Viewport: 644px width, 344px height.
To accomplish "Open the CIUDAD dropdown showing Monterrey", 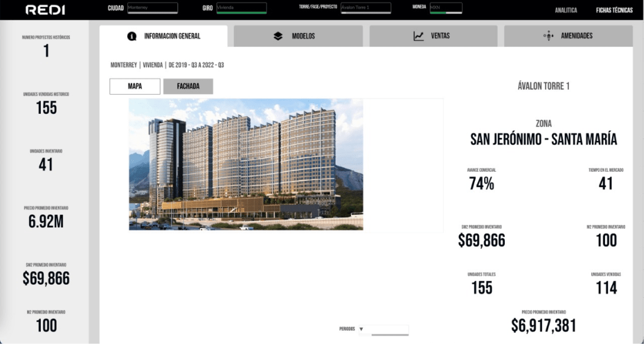I will 153,8.
